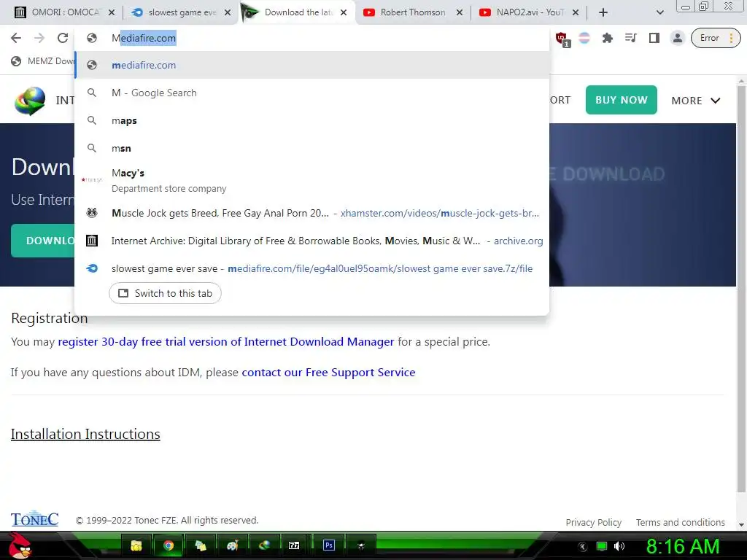The image size is (747, 560).
Task: Click the address bar showing Mediafire.com
Action: tap(312, 38)
